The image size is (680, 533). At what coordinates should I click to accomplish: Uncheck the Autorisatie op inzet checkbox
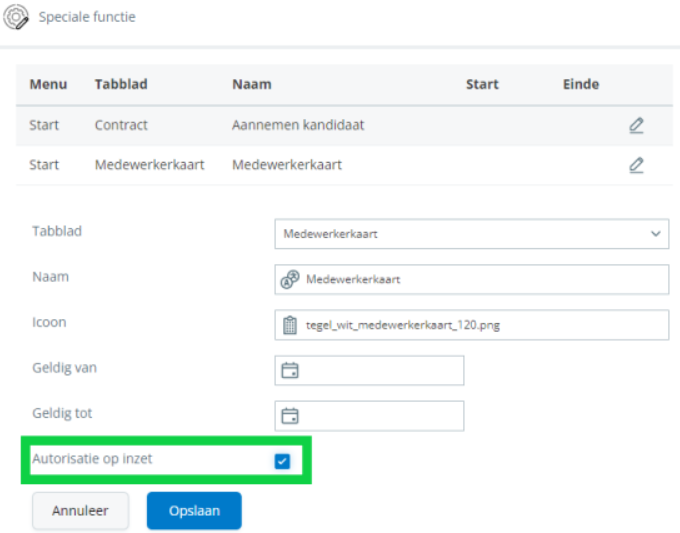click(282, 461)
